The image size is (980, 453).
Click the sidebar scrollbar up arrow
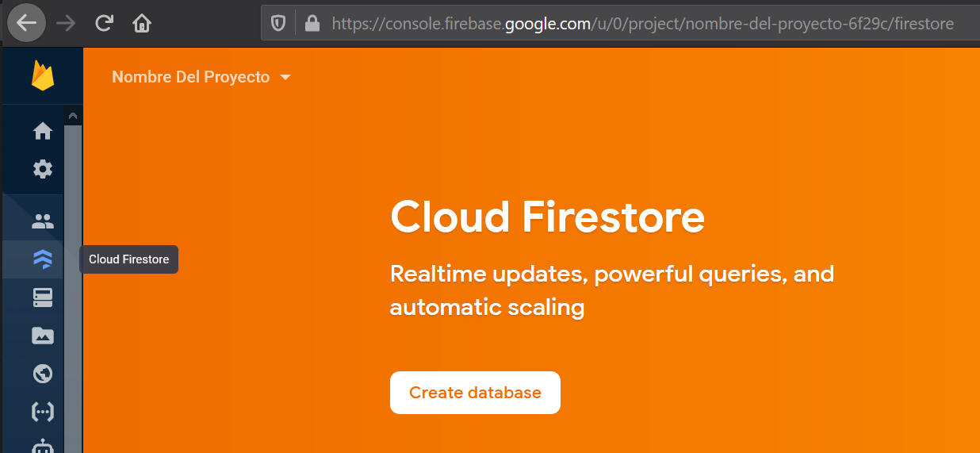(x=73, y=116)
